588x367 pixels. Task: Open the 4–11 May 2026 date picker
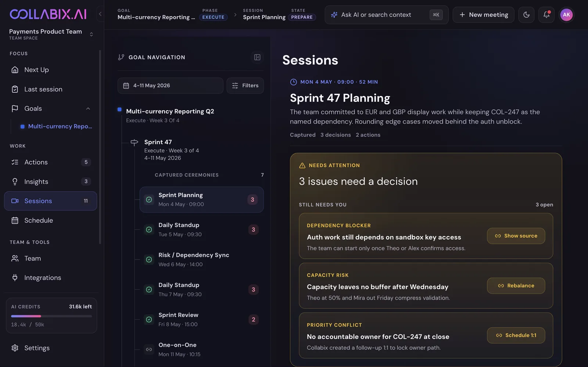click(170, 86)
